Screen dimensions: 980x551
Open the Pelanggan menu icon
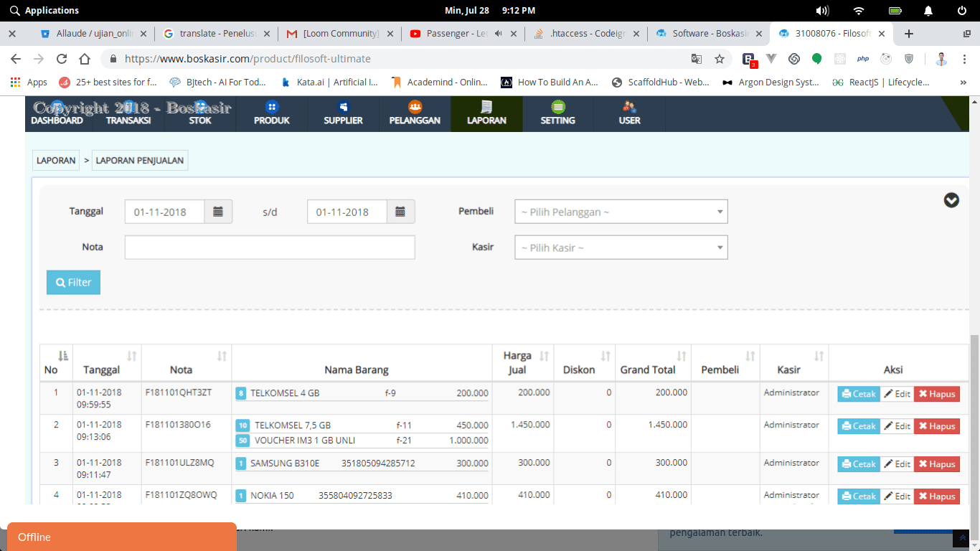(415, 107)
